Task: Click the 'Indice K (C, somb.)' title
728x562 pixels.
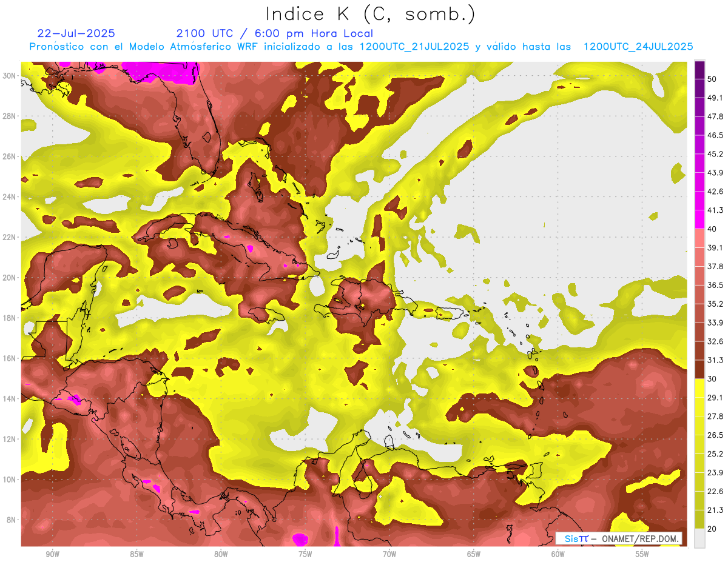Action: [x=370, y=15]
